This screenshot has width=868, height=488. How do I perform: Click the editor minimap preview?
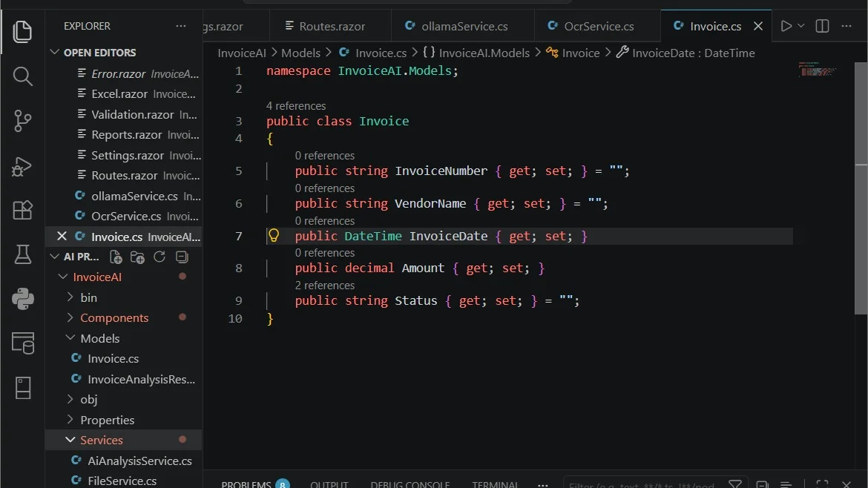coord(817,69)
